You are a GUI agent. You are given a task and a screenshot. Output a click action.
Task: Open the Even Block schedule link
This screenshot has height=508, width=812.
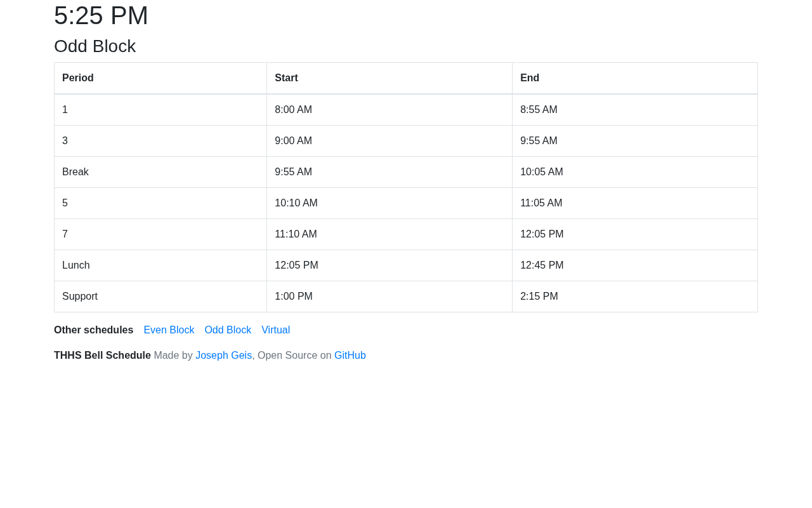(169, 330)
